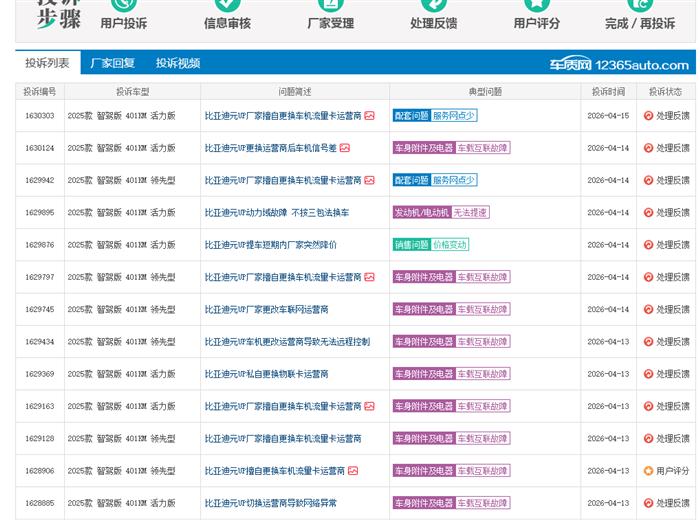Click the 信息审核 step icon
This screenshot has width=700, height=520.
227,4
